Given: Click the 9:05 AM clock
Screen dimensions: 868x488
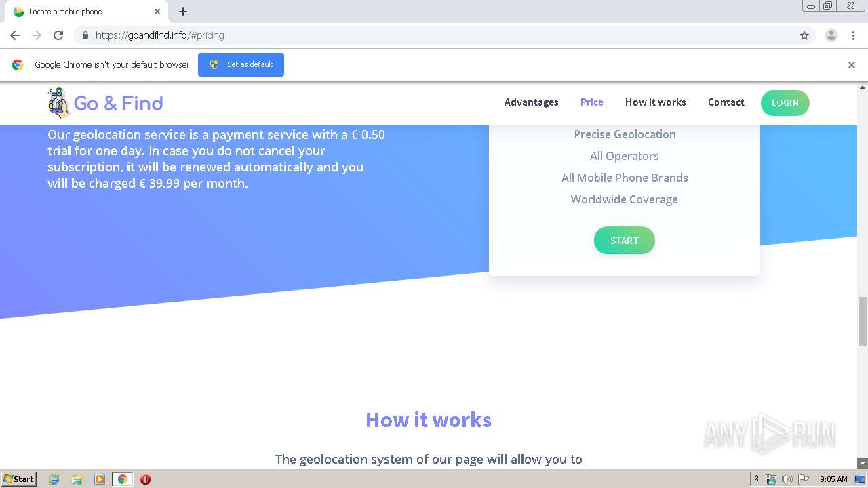Looking at the screenshot, I should pyautogui.click(x=833, y=479).
